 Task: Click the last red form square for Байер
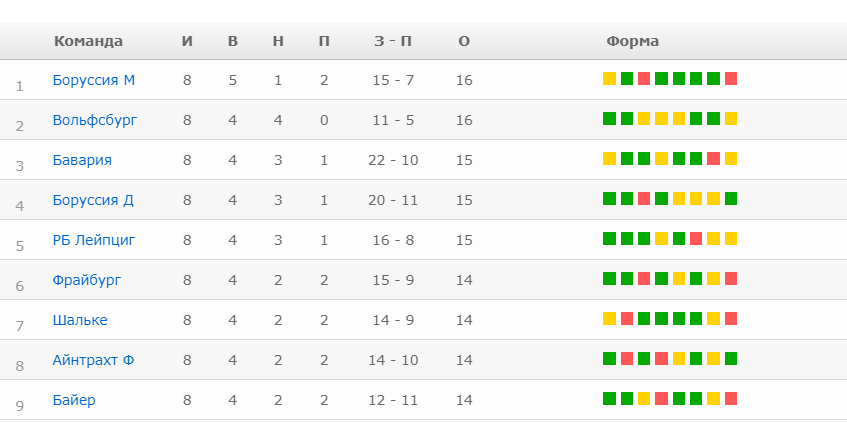click(x=731, y=399)
